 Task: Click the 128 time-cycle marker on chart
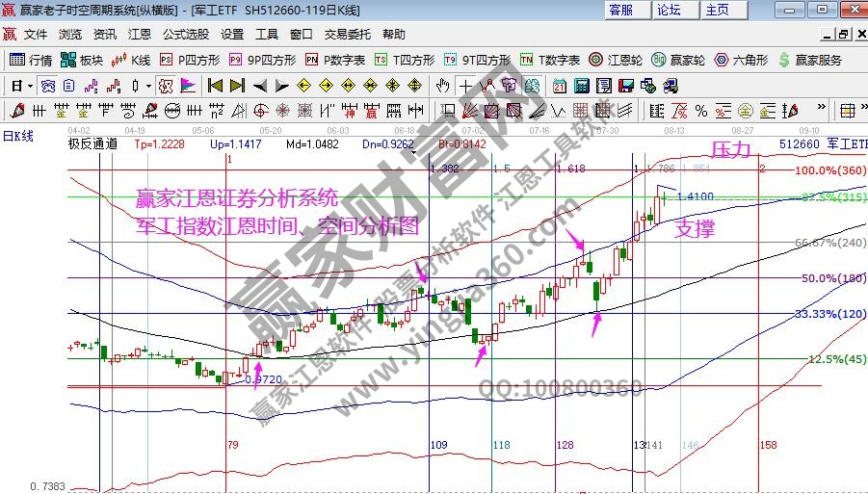565,445
